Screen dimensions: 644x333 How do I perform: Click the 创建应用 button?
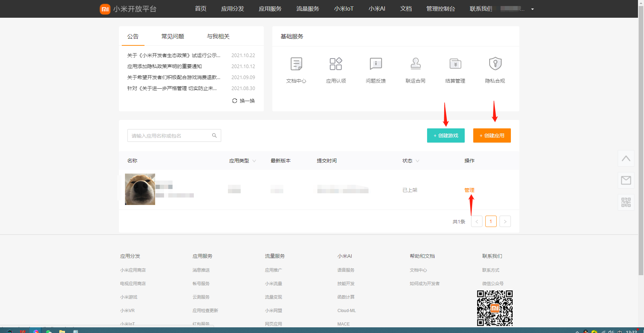pyautogui.click(x=492, y=135)
